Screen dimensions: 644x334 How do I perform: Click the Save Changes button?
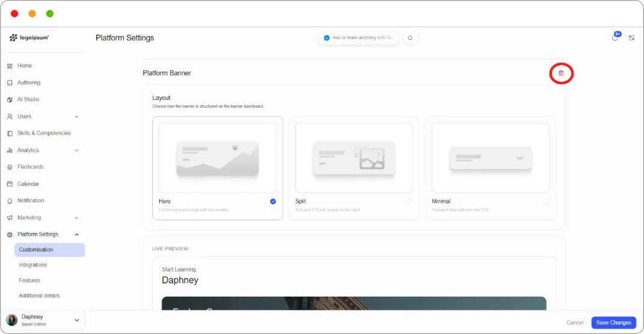[x=613, y=323]
